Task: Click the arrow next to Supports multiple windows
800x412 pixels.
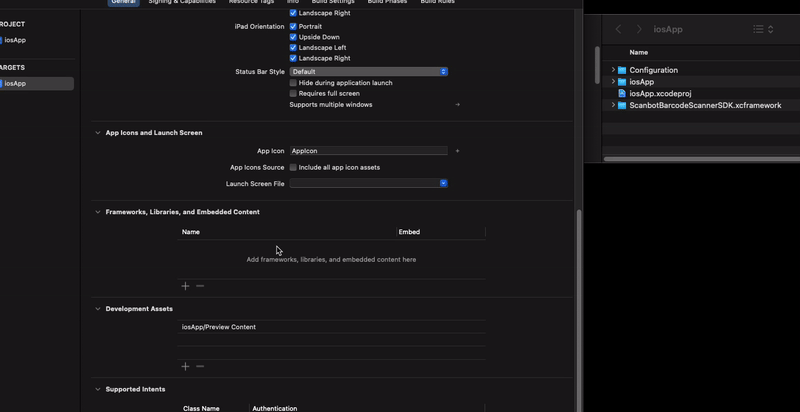Action: click(x=457, y=105)
